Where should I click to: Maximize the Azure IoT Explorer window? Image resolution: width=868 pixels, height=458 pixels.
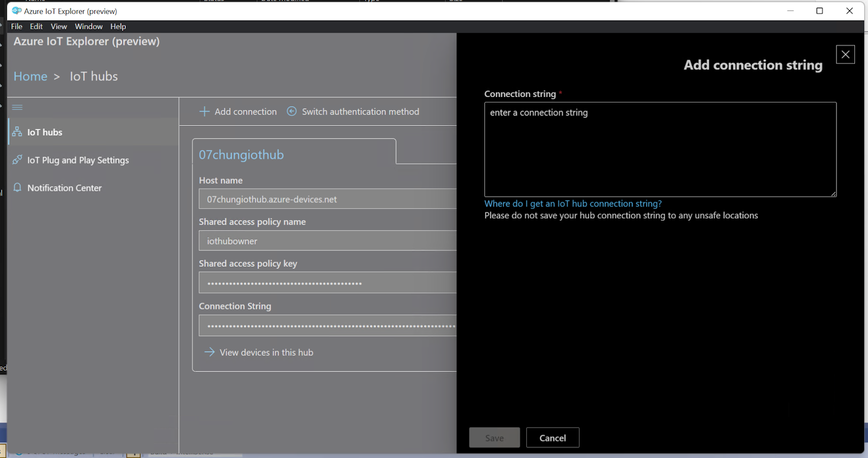tap(820, 11)
